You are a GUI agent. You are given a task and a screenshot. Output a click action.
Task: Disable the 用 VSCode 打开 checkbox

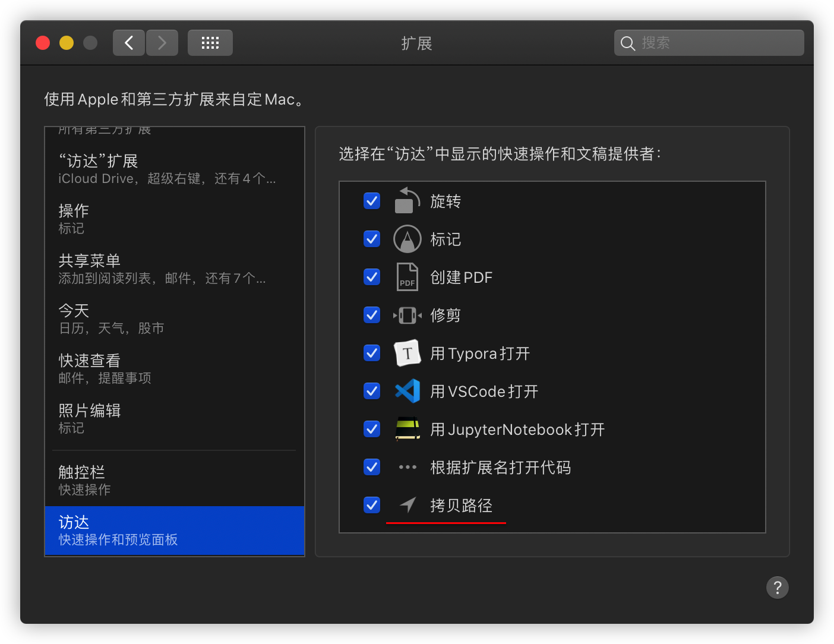pos(372,391)
